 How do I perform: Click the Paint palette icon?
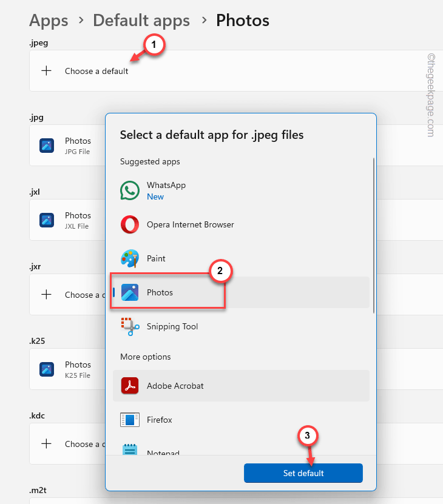tap(130, 258)
